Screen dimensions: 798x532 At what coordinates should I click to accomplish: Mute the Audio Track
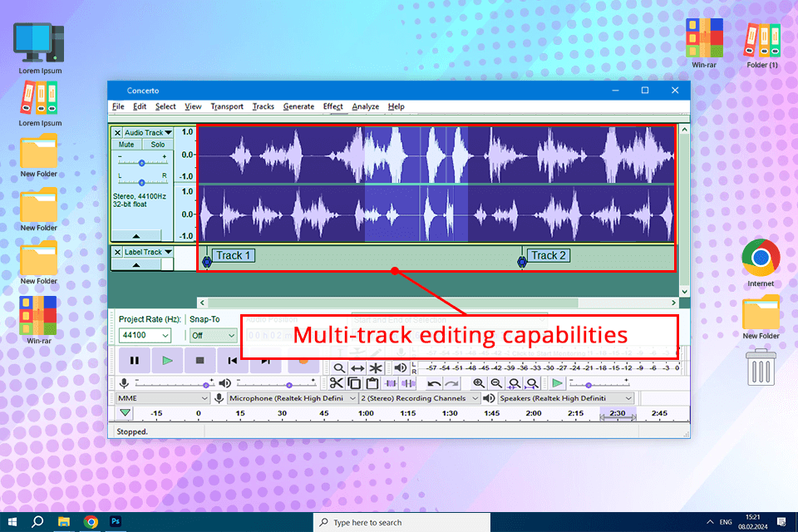(x=126, y=145)
